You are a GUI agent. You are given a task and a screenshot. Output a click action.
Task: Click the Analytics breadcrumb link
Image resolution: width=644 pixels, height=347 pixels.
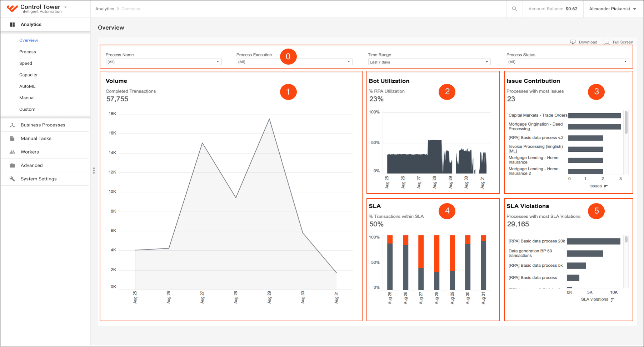click(105, 9)
